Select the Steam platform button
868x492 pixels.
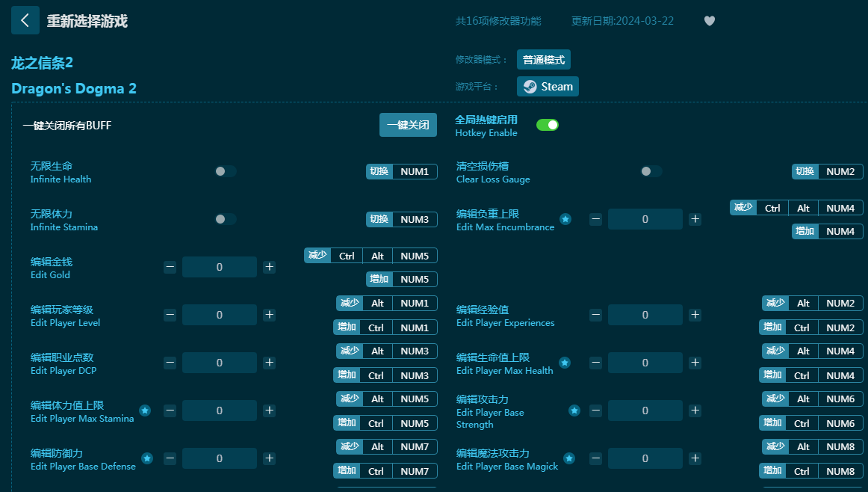click(x=548, y=87)
